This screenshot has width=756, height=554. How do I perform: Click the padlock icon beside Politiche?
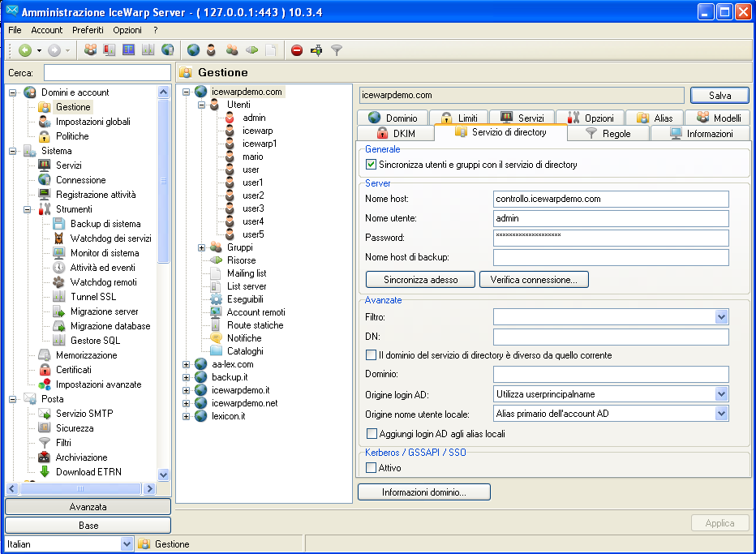click(x=45, y=136)
